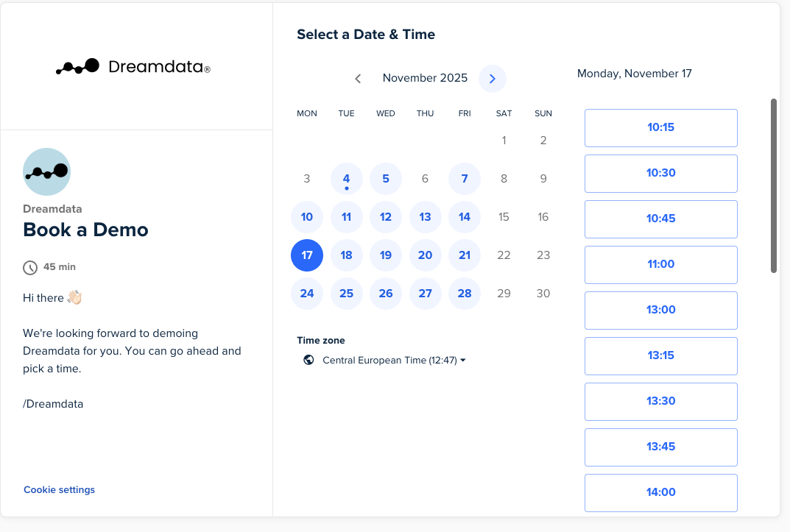Choose November 7 on the calendar

(x=464, y=179)
